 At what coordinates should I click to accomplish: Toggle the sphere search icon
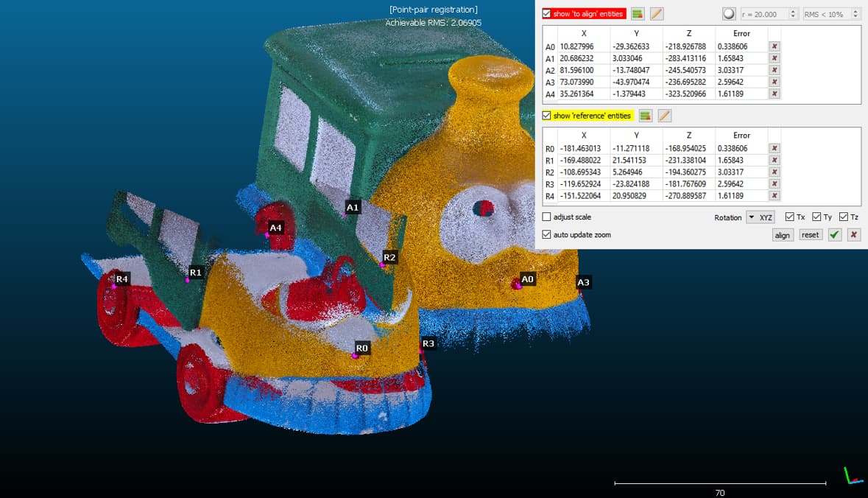(729, 14)
